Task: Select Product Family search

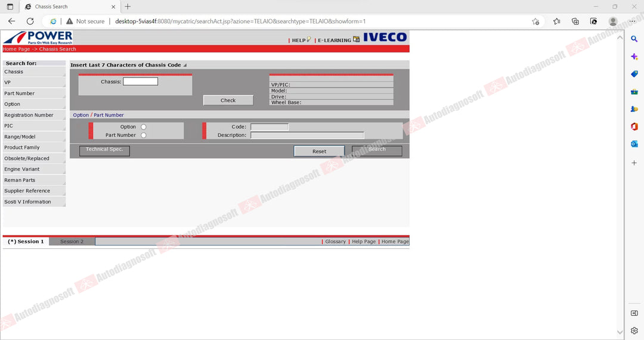Action: pos(34,148)
